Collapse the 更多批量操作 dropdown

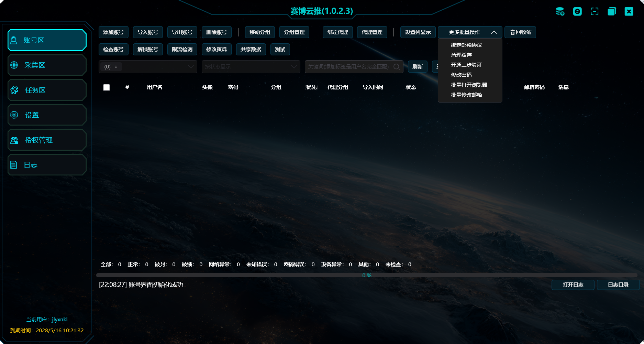[494, 32]
